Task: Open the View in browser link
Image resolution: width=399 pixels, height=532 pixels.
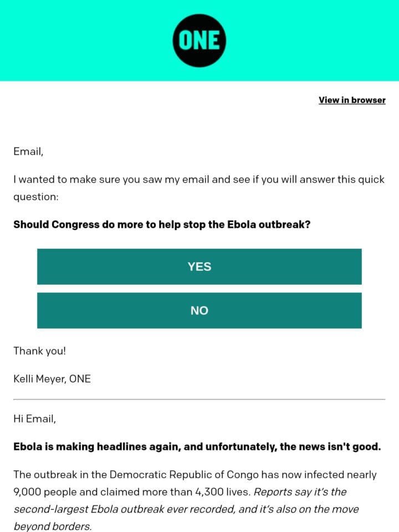Action: pos(352,100)
